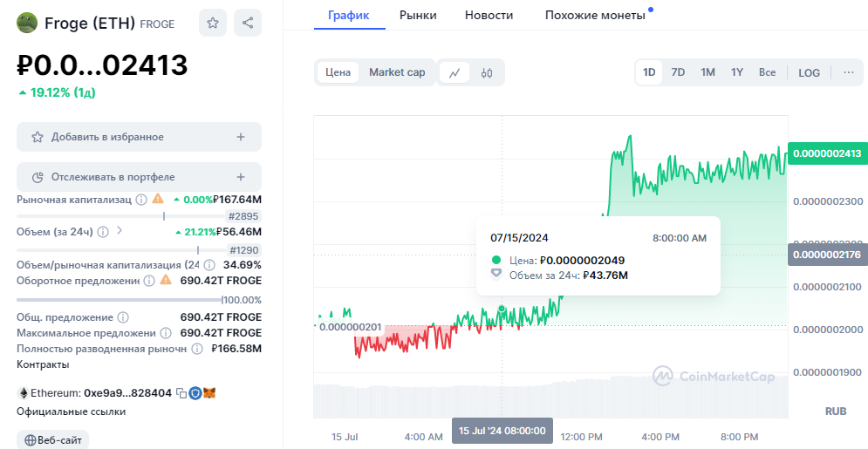Click the Froge coin logo
This screenshot has height=449, width=868.
coord(27,23)
